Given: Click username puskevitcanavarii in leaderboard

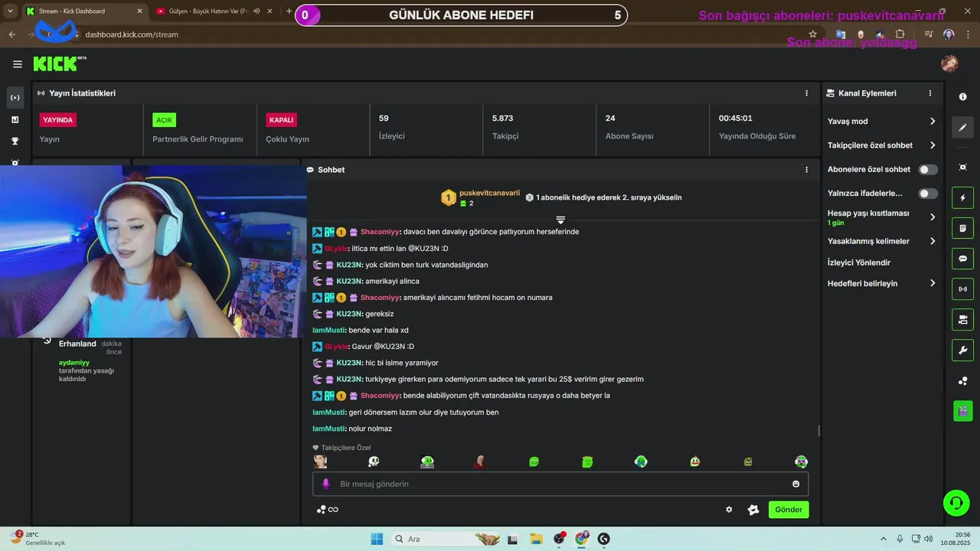Looking at the screenshot, I should pos(490,193).
